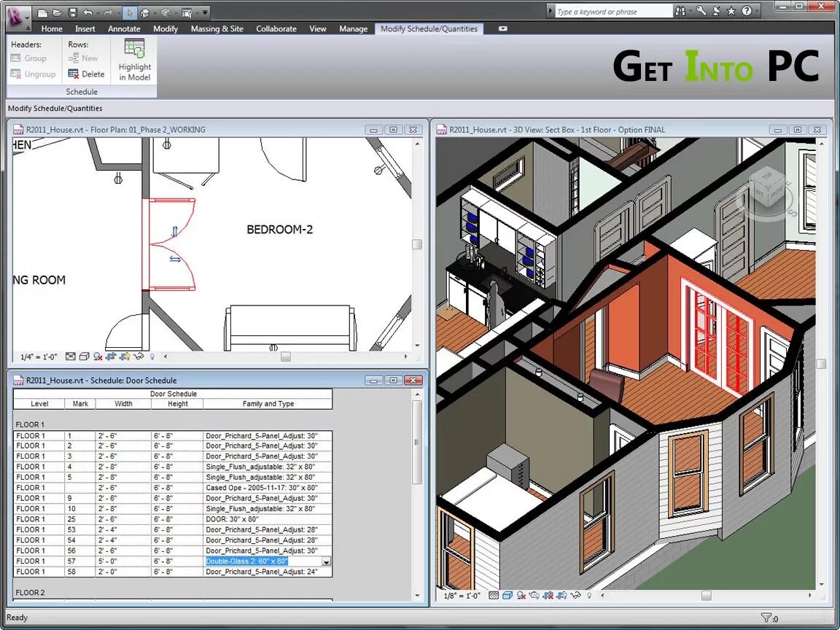Click the Subscription Center key icon
Viewport: 840px width, 630px height.
coord(701,11)
